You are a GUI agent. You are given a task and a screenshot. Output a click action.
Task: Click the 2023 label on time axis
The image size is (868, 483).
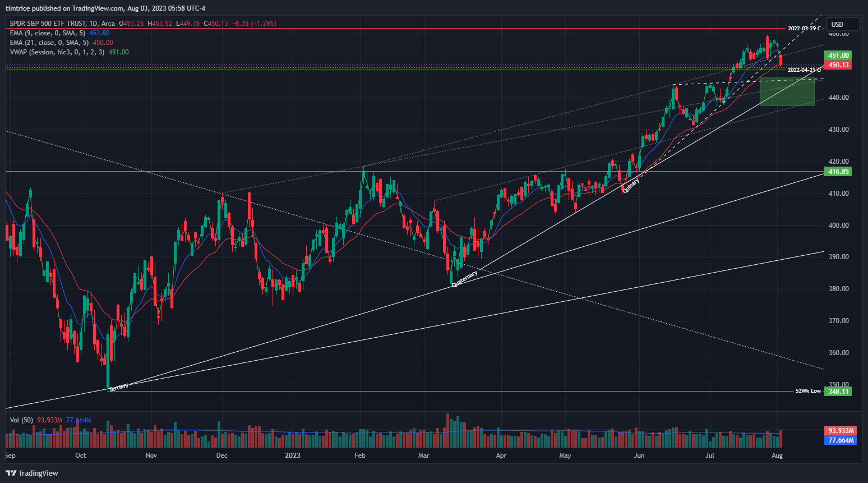(293, 456)
